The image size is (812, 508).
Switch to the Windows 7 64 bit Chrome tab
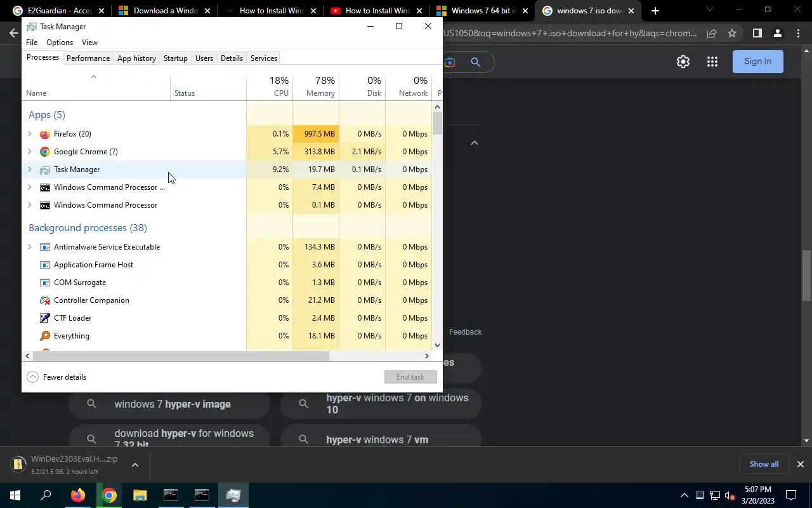(481, 11)
